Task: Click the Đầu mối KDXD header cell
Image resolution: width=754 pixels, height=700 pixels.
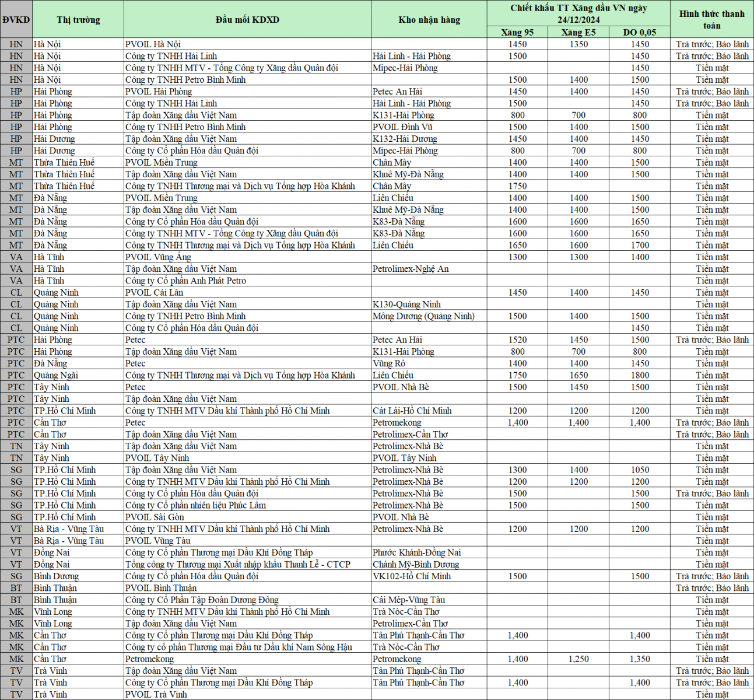Action: (x=247, y=19)
